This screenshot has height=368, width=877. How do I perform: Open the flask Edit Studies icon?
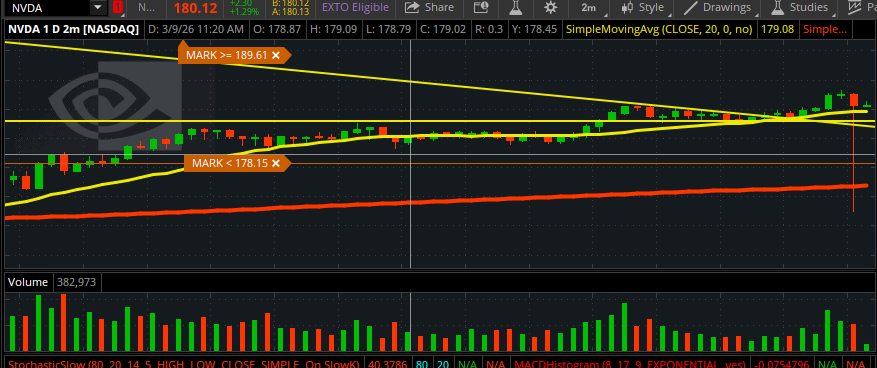pos(516,7)
